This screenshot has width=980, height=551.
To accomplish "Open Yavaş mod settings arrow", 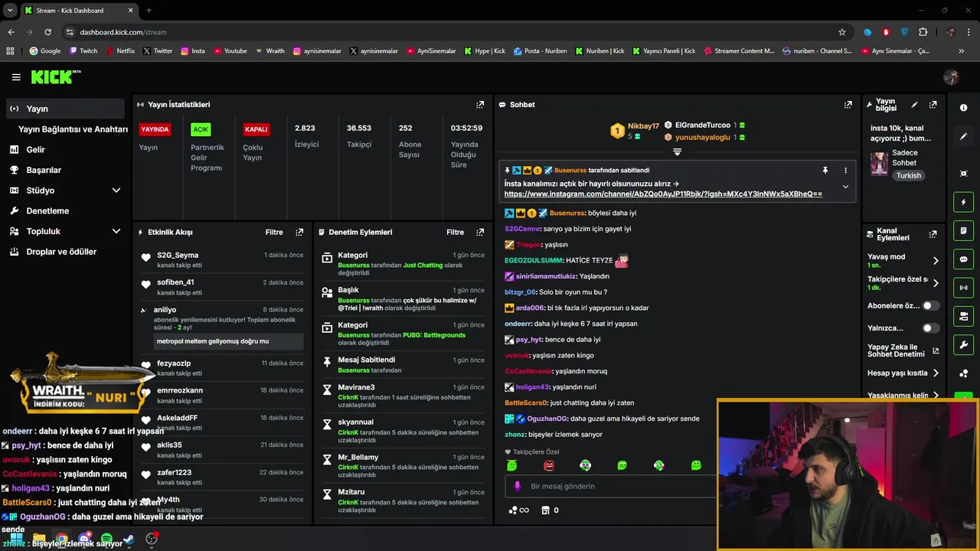I will pyautogui.click(x=936, y=261).
